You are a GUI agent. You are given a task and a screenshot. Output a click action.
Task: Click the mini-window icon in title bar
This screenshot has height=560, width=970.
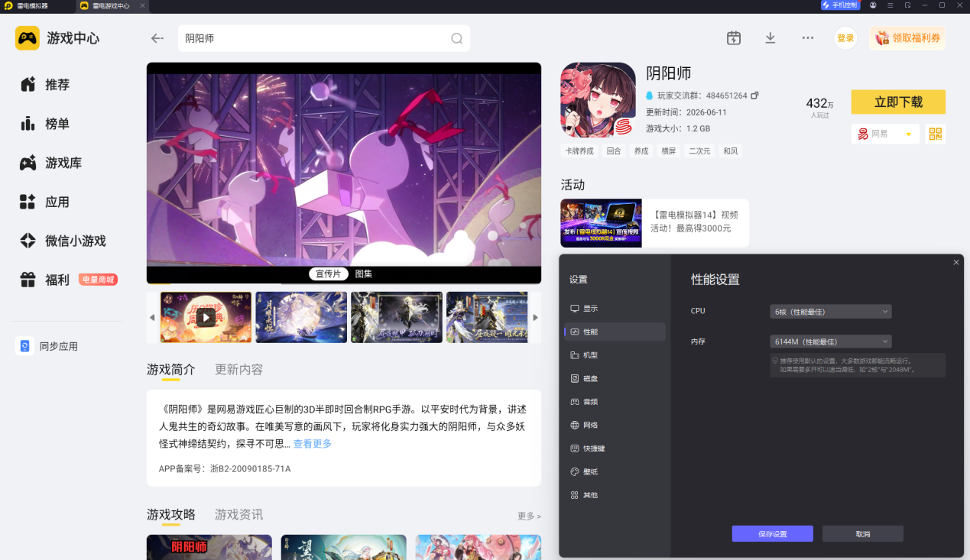pos(907,5)
